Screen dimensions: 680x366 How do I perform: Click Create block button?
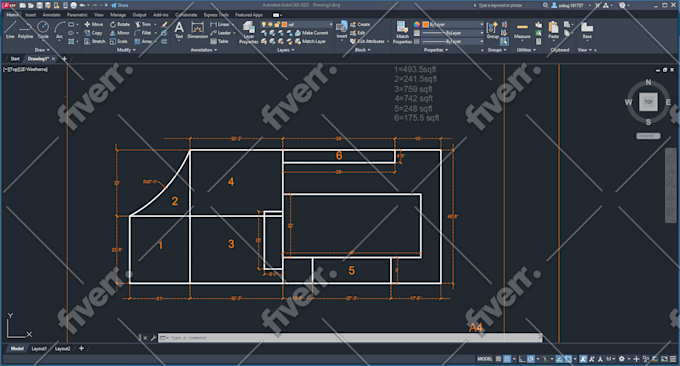tap(360, 24)
